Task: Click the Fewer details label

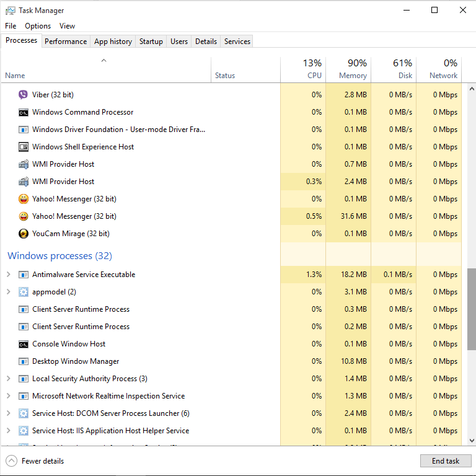Action: click(x=43, y=461)
